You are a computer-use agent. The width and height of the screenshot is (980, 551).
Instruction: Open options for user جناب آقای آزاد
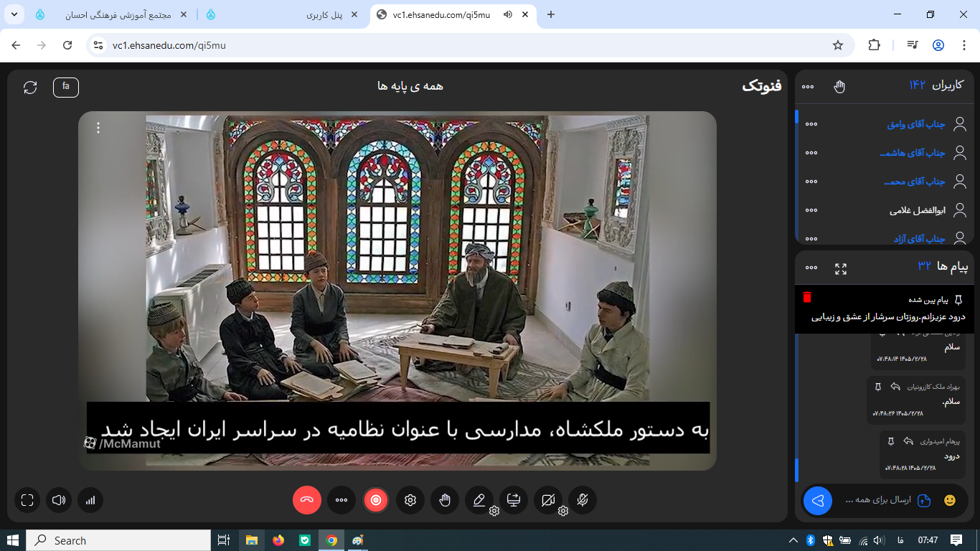coord(811,238)
